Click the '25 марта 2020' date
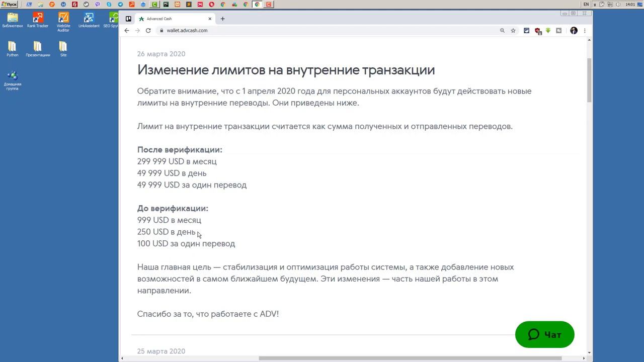This screenshot has width=644, height=362. point(161,351)
